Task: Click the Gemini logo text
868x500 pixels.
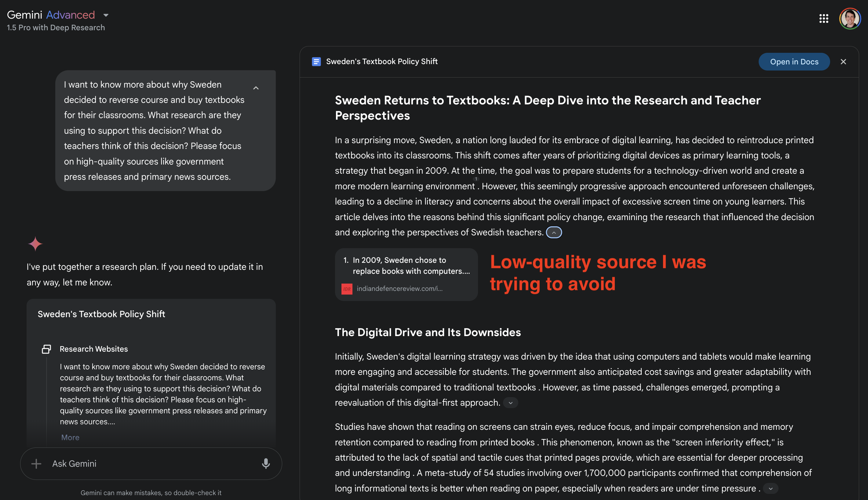Action: pos(50,15)
